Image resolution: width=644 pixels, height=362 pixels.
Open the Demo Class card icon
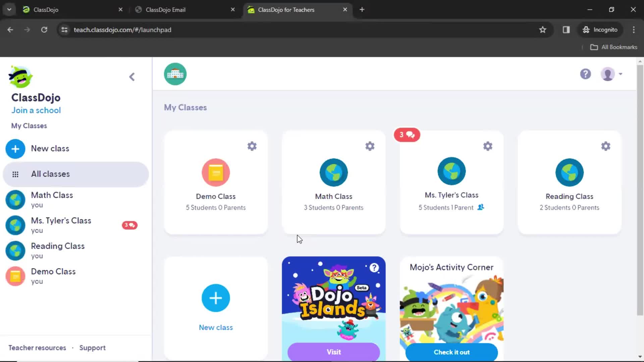click(x=216, y=173)
